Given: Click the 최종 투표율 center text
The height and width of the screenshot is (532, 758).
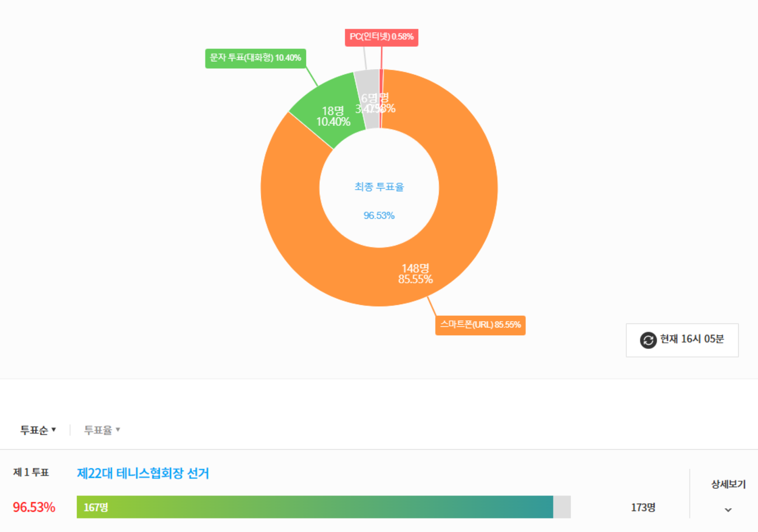Looking at the screenshot, I should (x=379, y=187).
